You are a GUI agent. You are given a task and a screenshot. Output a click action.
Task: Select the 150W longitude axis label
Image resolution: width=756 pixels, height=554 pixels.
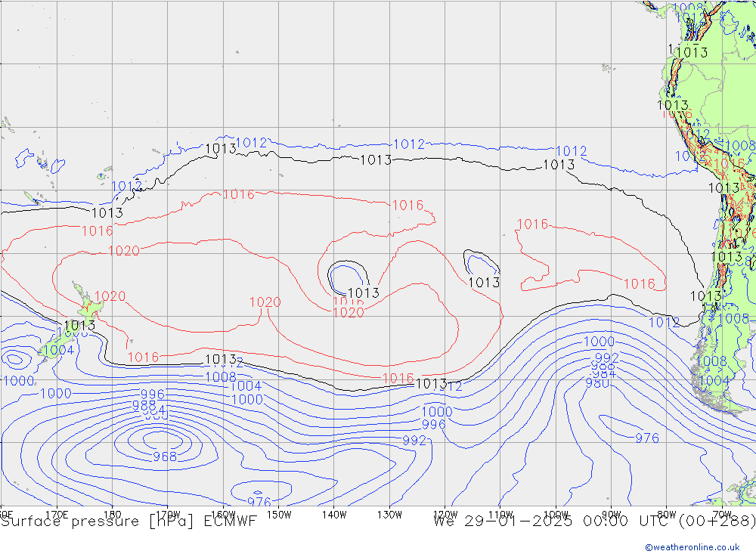(278, 514)
